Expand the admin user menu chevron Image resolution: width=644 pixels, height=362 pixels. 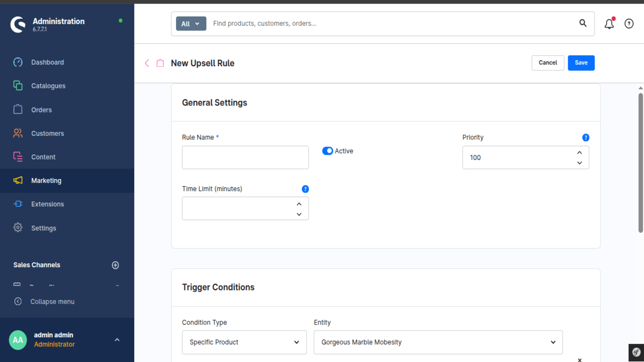pos(117,340)
